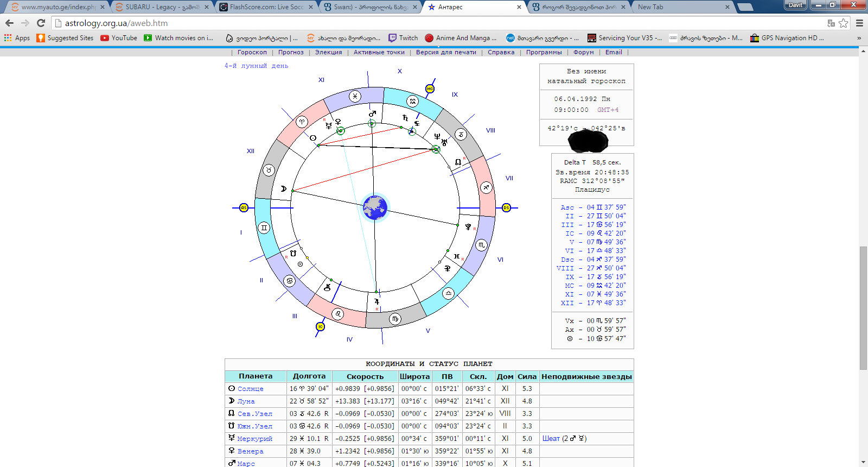Open the Форум menu link
Viewport: 868px width, 467px height.
(x=584, y=52)
